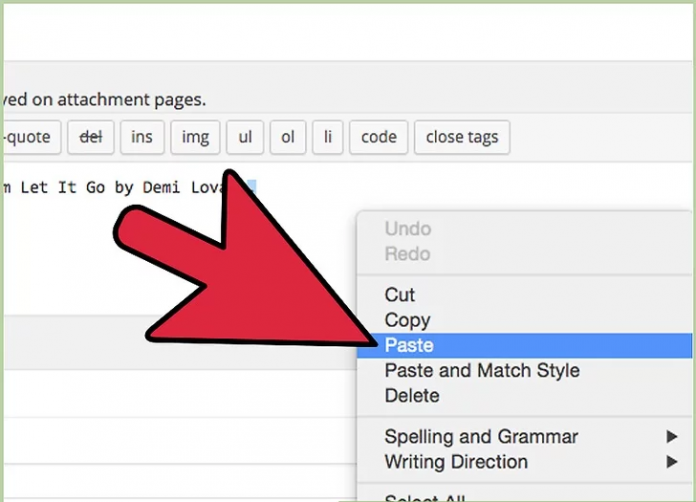Screen dimensions: 696x502
Task: Choose Delete from the context menu
Action: pyautogui.click(x=412, y=395)
